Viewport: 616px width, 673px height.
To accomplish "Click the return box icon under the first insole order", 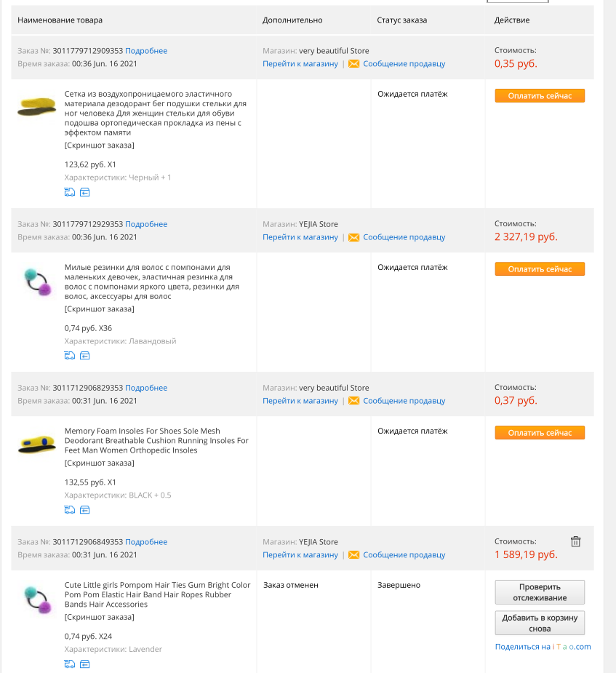I will (85, 192).
